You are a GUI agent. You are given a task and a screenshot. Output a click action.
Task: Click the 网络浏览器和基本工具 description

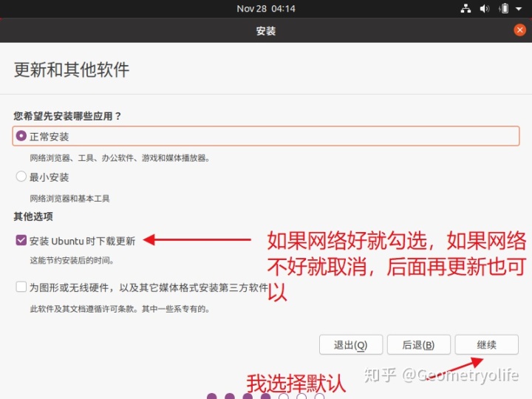69,199
